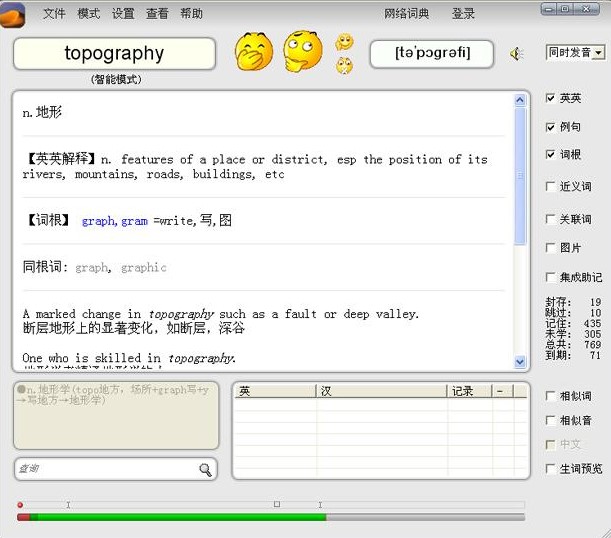This screenshot has height=538, width=611.
Task: Open the 模式 menu
Action: [x=89, y=14]
